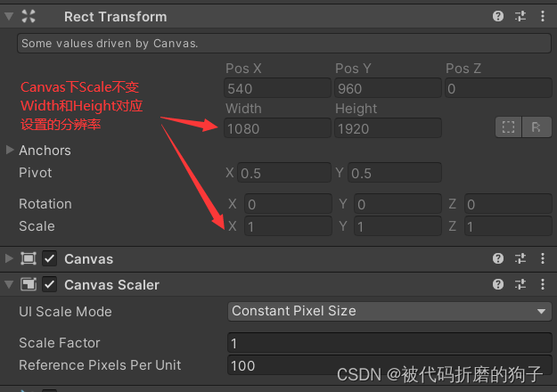The image size is (557, 392).
Task: Open Canvas Scaler more options menu
Action: pos(540,285)
